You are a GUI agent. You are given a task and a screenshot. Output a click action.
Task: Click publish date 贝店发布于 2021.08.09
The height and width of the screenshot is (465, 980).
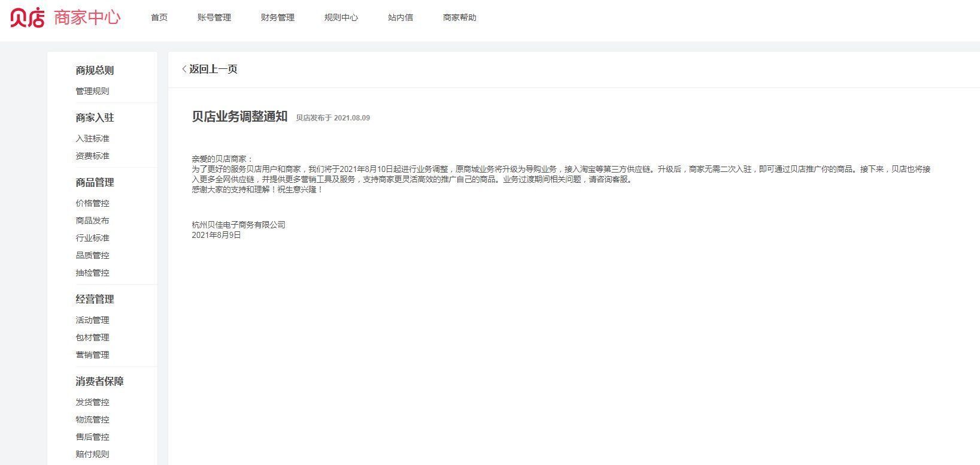tap(333, 118)
